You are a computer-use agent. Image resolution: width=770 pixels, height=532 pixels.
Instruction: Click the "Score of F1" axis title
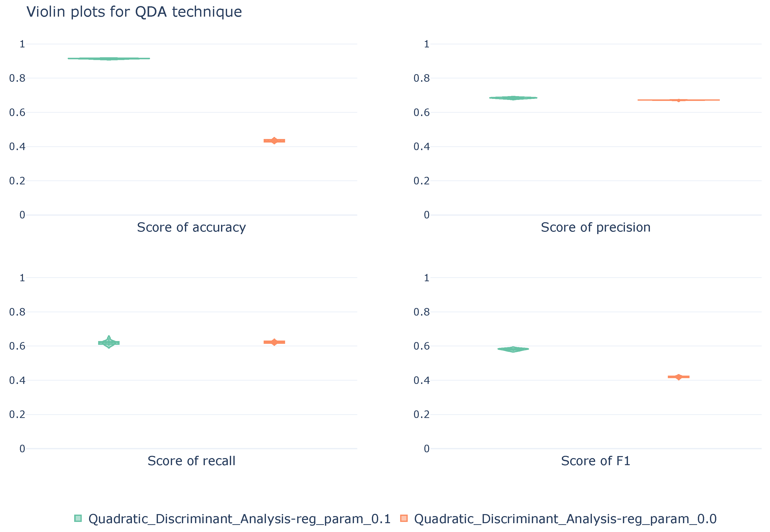[x=595, y=461]
